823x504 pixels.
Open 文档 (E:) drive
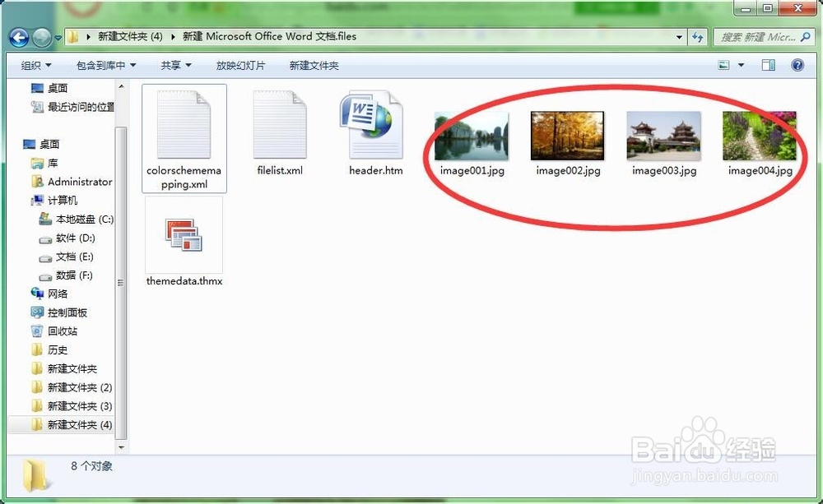coord(66,257)
